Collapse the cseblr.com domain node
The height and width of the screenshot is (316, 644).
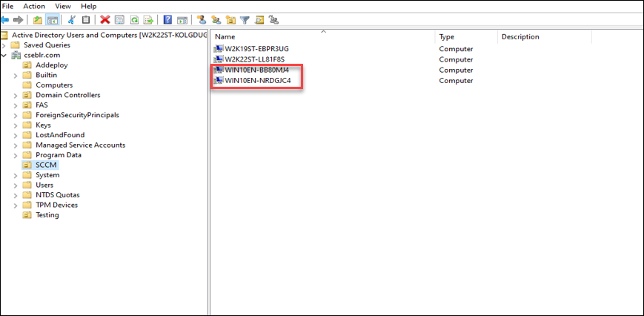4,55
